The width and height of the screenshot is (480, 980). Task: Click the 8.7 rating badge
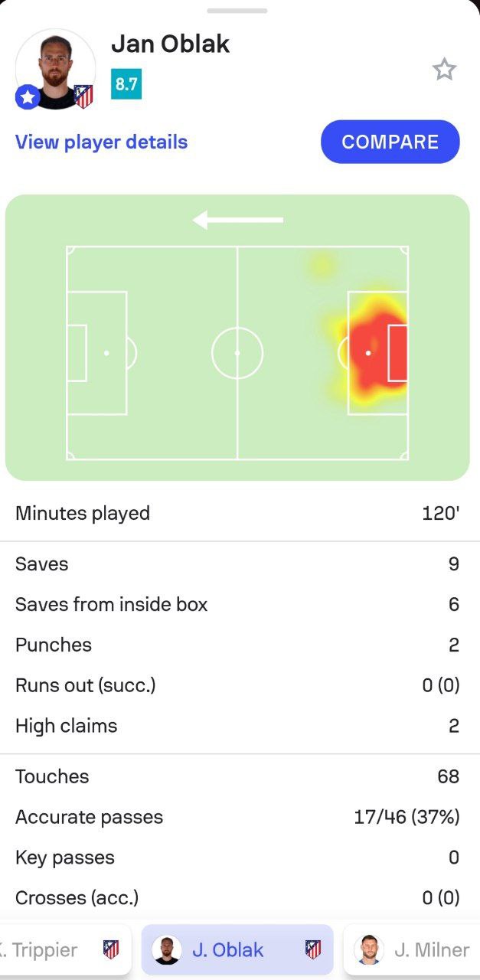[126, 84]
